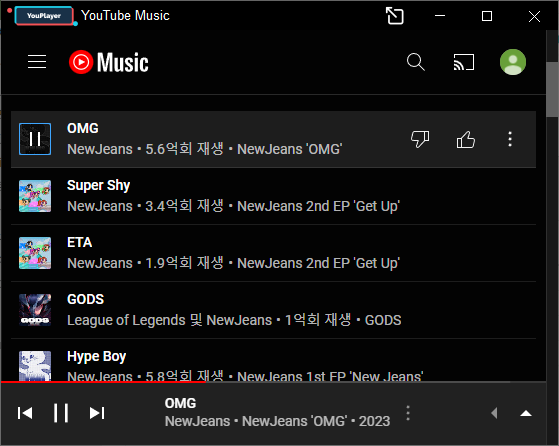Pause OMG via its album thumbnail
The height and width of the screenshot is (446, 559).
tap(35, 139)
